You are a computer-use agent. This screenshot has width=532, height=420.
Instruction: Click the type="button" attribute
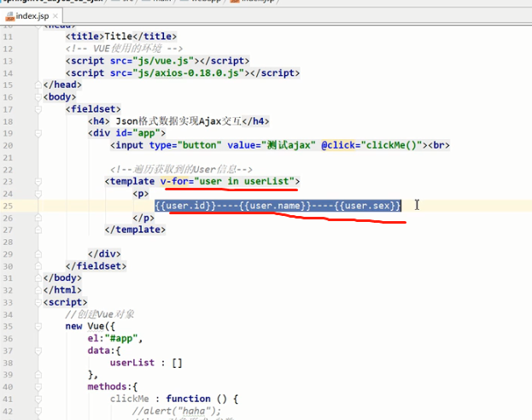pos(185,145)
